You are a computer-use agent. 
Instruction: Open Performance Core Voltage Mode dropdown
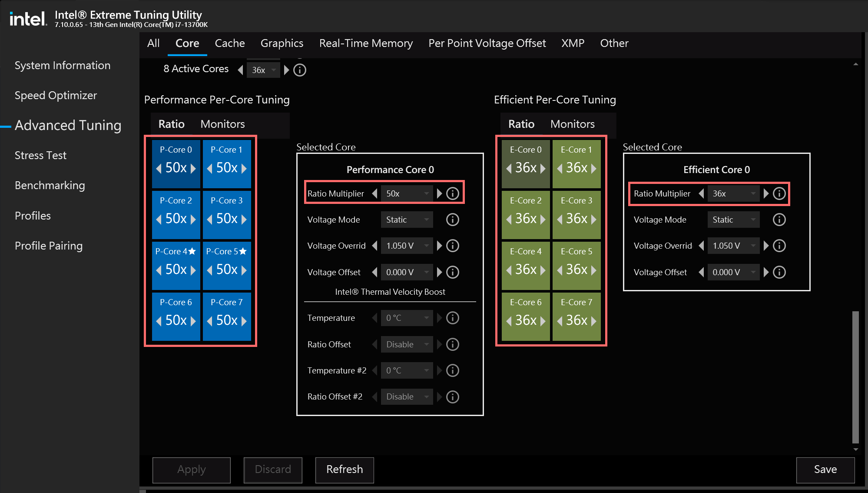pyautogui.click(x=407, y=220)
